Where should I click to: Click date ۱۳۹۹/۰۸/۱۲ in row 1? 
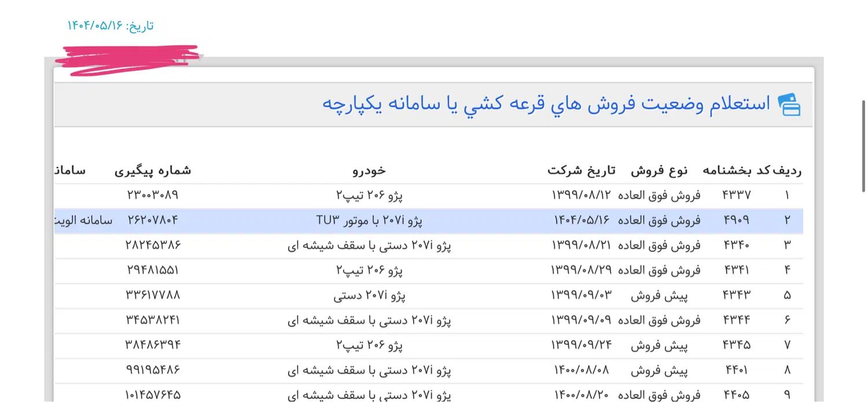click(582, 195)
